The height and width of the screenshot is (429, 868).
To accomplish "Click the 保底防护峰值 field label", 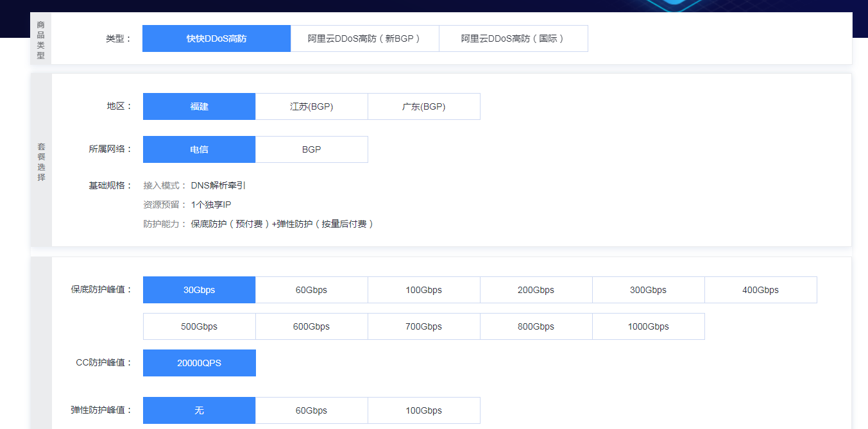I will coord(101,289).
